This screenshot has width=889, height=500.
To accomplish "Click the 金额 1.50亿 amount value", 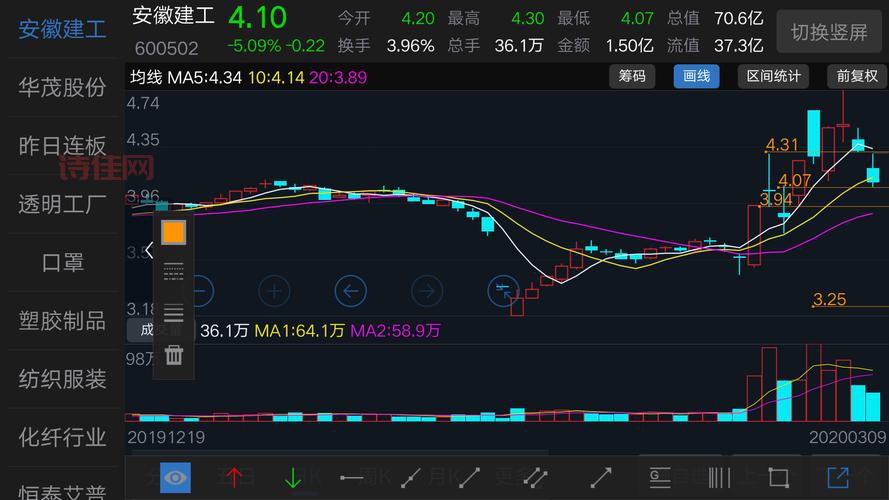I will pos(629,45).
